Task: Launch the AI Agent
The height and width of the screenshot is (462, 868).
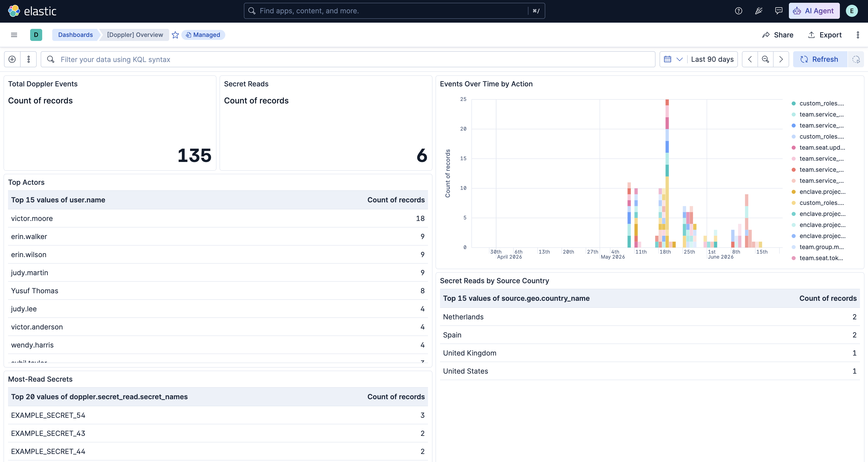Action: (814, 11)
